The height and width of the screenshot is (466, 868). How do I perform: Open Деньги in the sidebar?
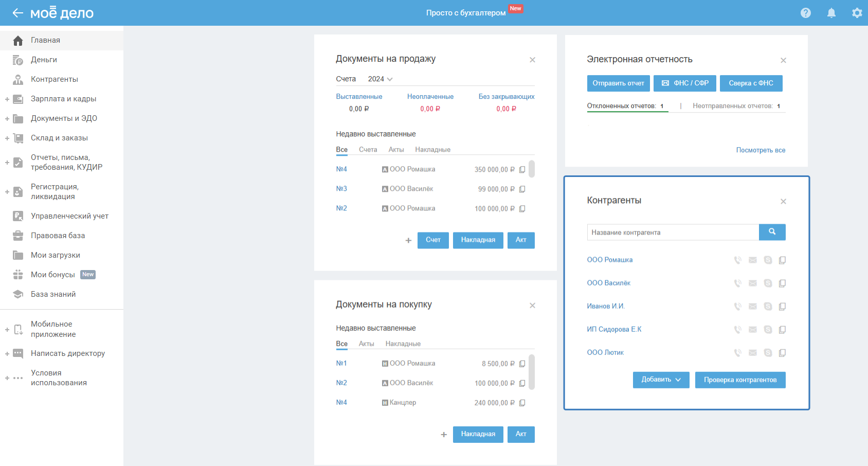tap(62, 60)
